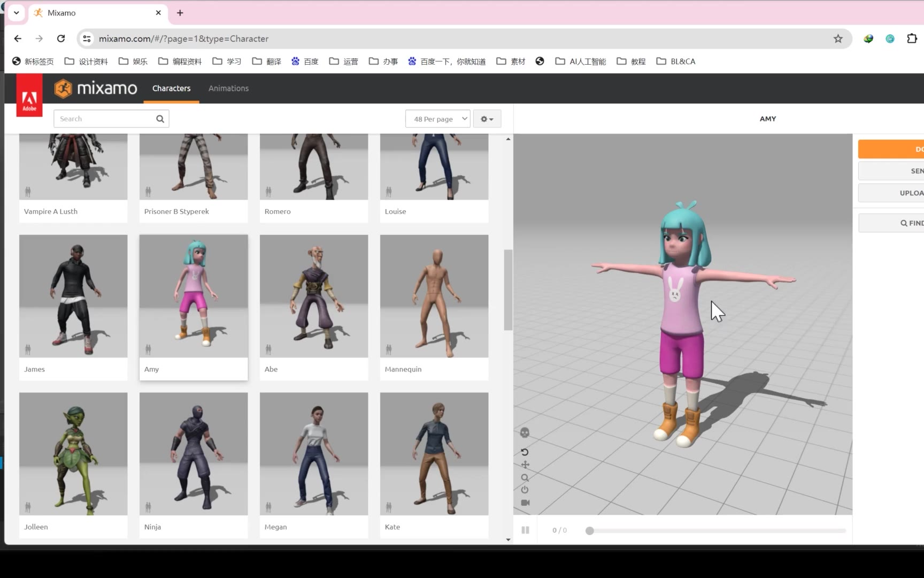924x578 pixels.
Task: Open the 素材 bookmark folder
Action: click(x=511, y=62)
